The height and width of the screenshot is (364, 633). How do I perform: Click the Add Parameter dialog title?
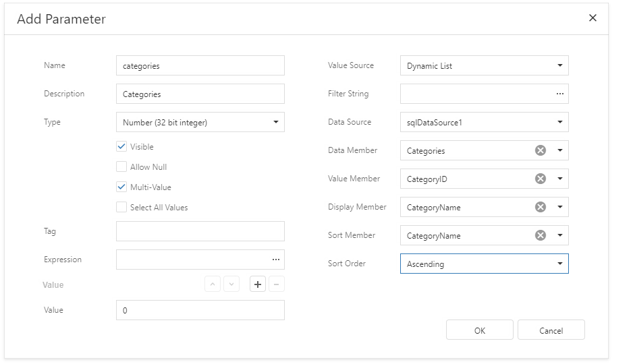(61, 19)
